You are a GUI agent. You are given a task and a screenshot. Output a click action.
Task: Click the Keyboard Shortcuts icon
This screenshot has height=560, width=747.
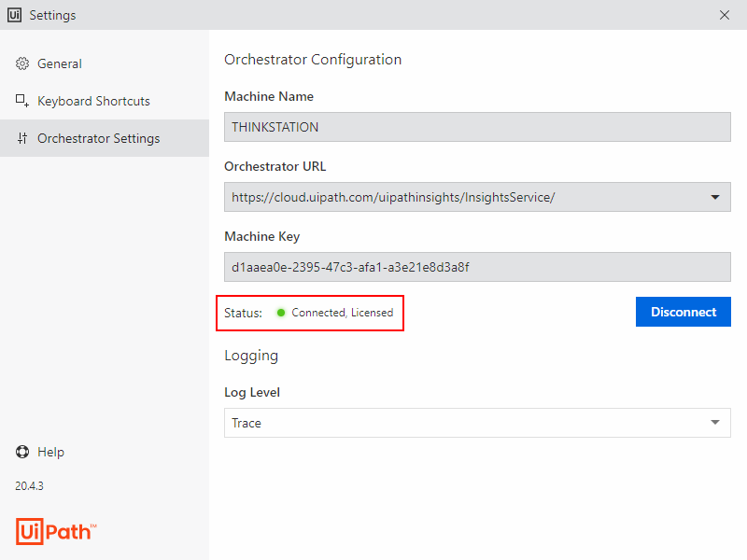point(22,101)
